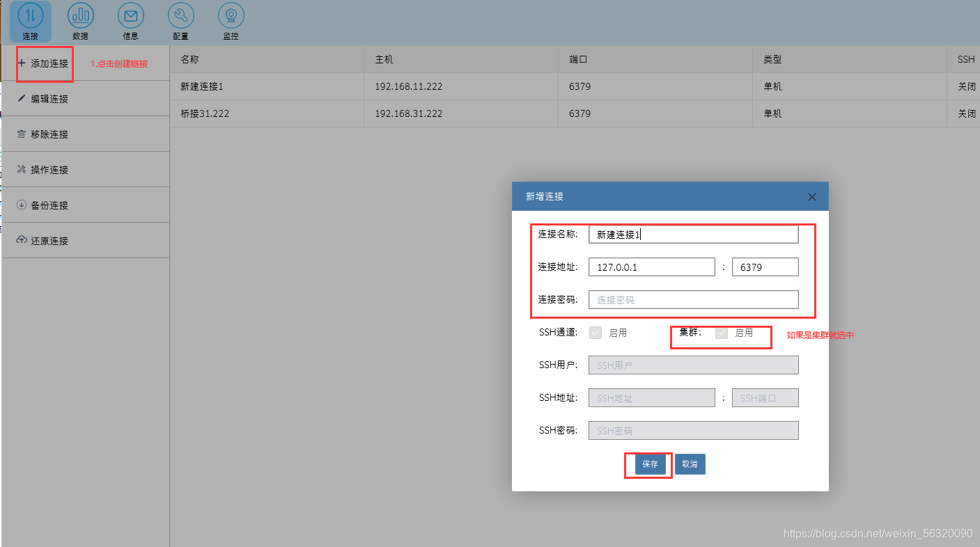Image resolution: width=980 pixels, height=547 pixels.
Task: Select the 桥接31.222 table row name
Action: 204,113
